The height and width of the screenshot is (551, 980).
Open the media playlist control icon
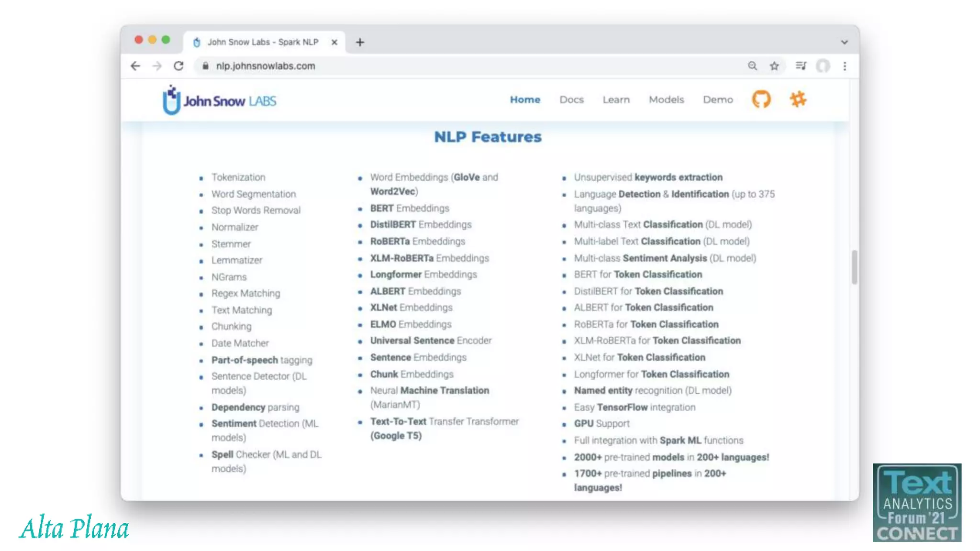coord(801,66)
